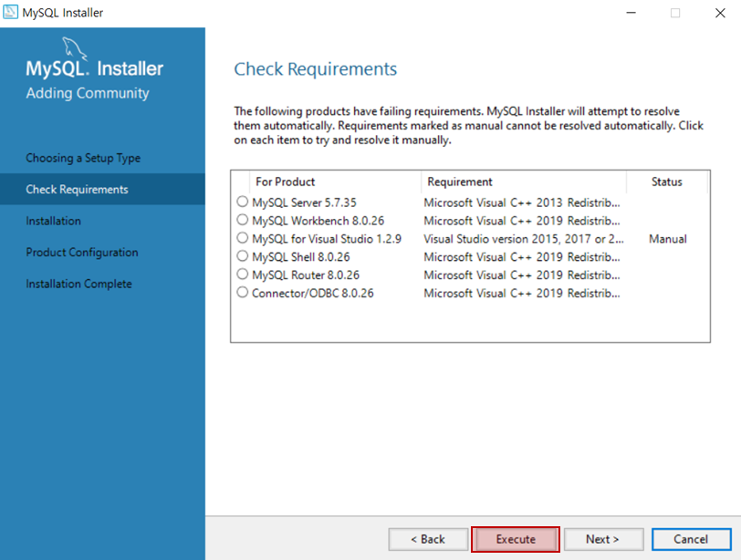Close the MySQL Installer window

tap(720, 13)
